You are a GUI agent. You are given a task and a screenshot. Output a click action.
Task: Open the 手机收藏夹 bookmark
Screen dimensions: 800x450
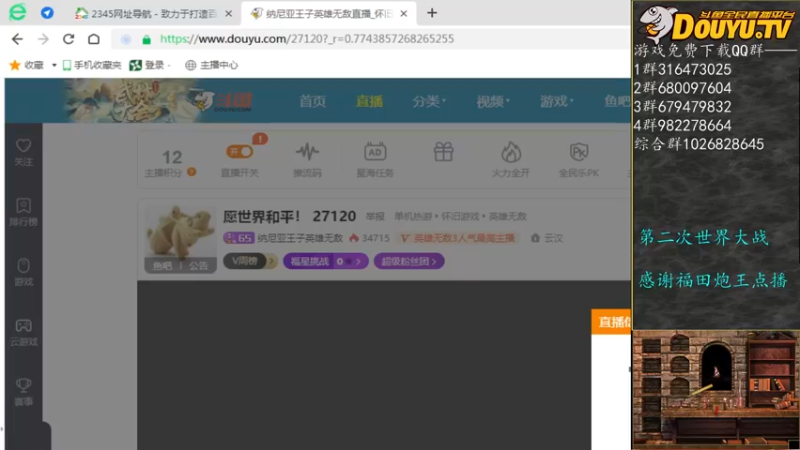[92, 65]
